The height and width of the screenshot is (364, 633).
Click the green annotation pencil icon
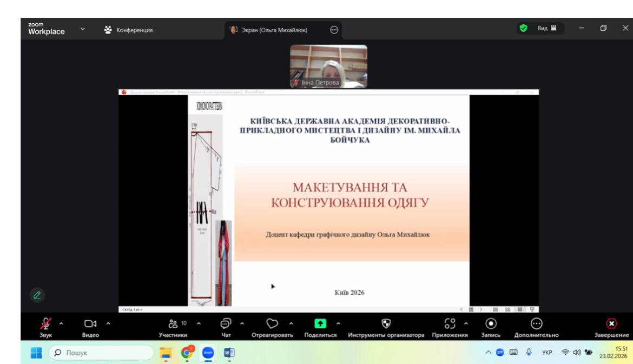37,295
